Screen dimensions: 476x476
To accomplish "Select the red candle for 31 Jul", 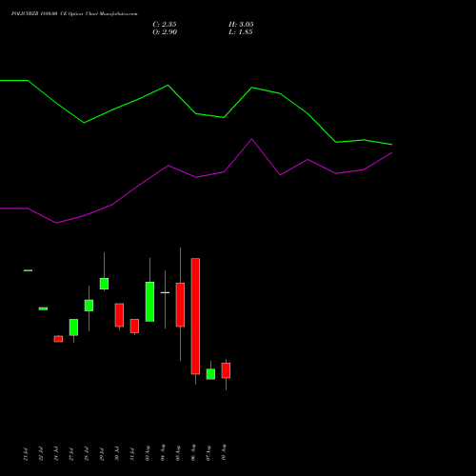I will point(134,326).
